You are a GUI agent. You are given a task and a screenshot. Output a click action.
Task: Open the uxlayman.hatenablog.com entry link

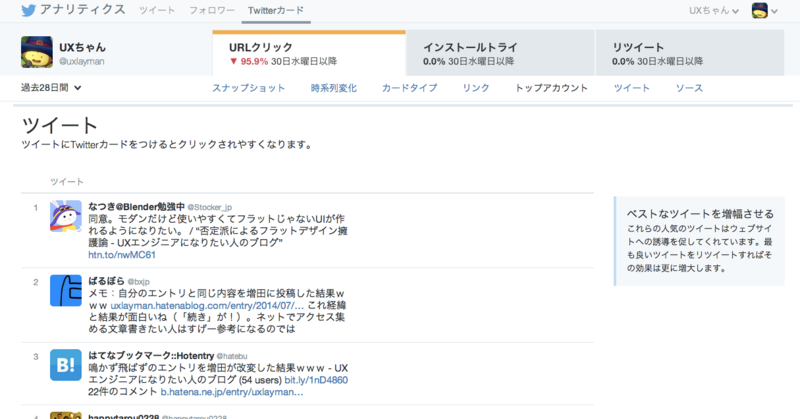pyautogui.click(x=207, y=305)
